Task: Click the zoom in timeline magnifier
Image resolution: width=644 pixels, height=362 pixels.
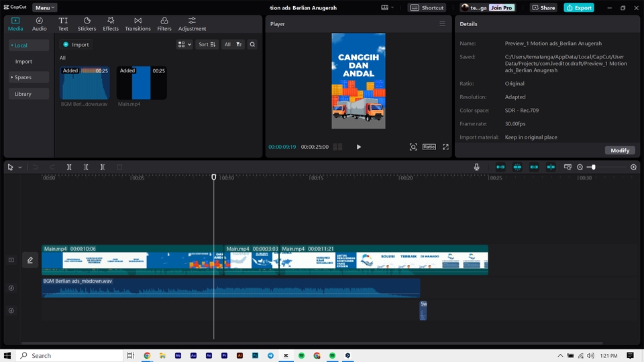Action: click(x=633, y=167)
